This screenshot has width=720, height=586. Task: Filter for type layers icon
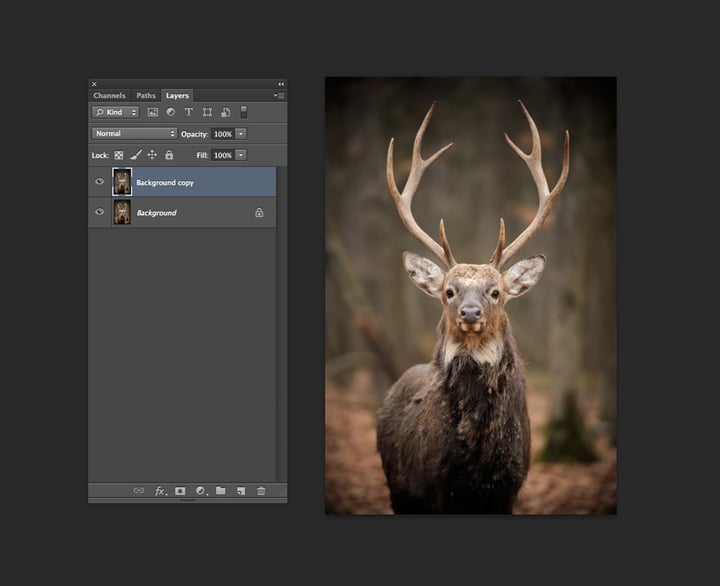click(x=188, y=112)
